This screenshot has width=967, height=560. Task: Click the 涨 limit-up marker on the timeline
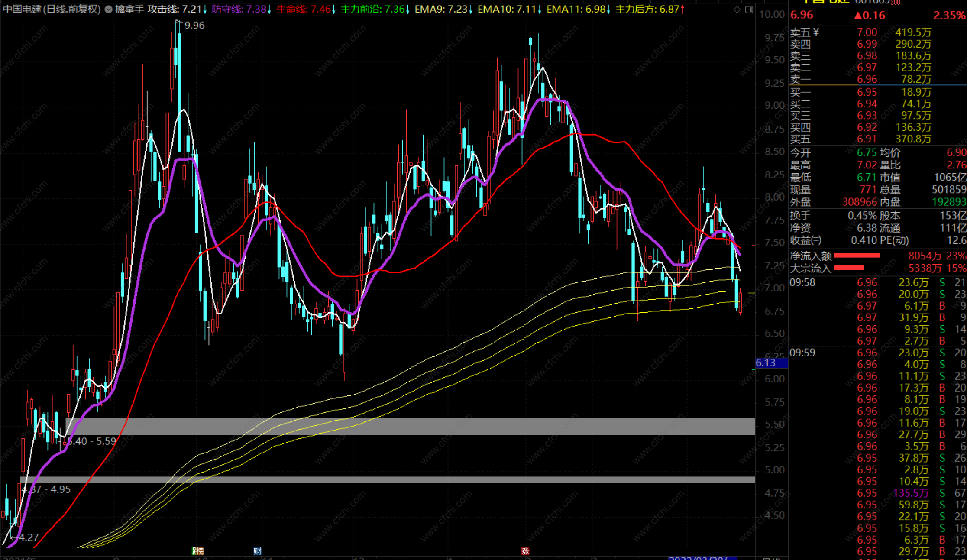[525, 551]
